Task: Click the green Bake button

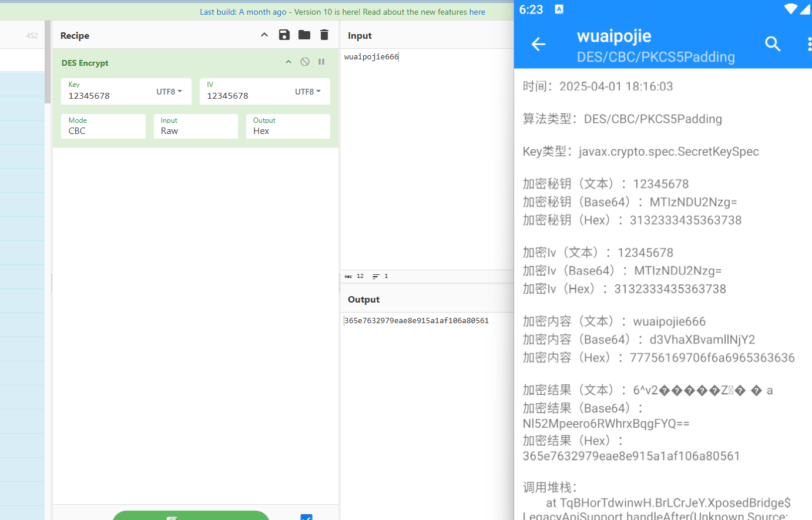Action: tap(191, 515)
